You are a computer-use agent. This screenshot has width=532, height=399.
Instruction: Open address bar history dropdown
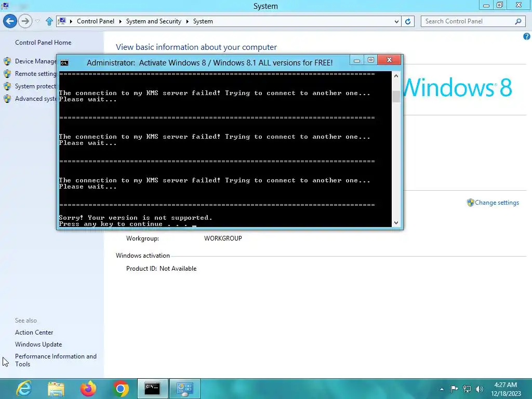point(396,21)
